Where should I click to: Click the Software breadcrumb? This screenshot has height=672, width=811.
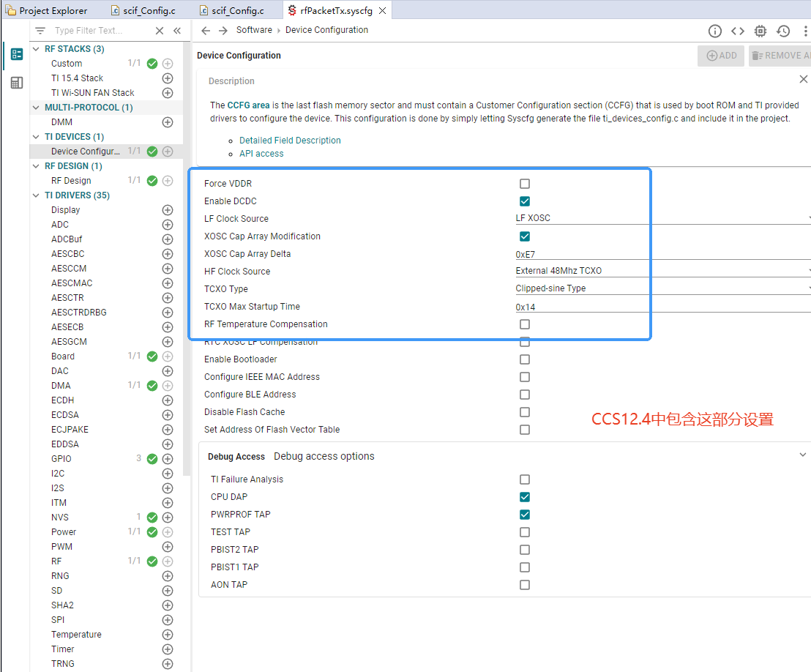[x=254, y=30]
